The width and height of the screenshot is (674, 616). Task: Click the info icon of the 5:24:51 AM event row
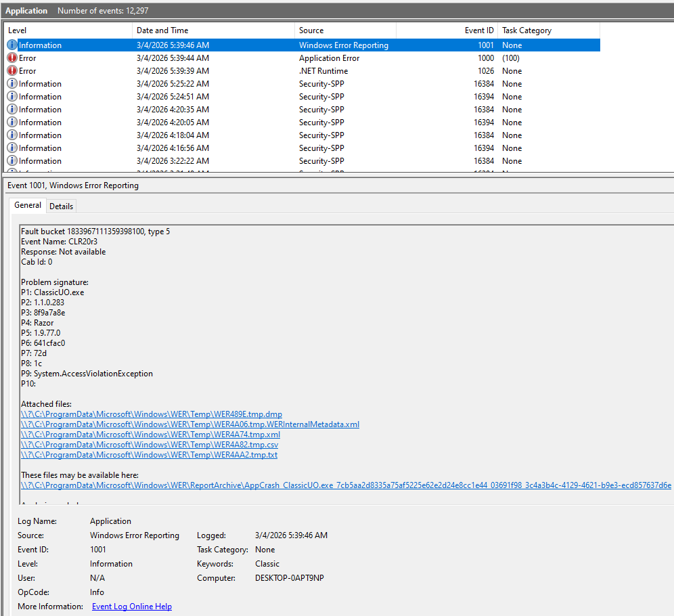[x=12, y=96]
